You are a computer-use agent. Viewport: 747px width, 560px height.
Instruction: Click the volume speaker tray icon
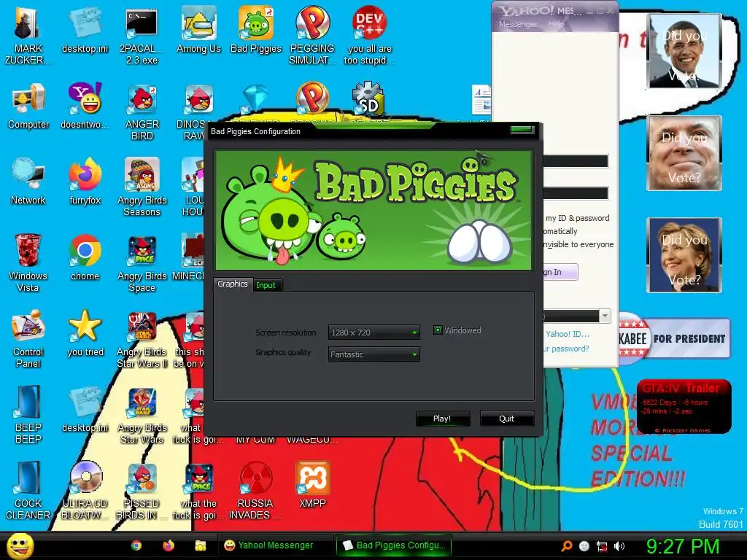[x=619, y=546]
